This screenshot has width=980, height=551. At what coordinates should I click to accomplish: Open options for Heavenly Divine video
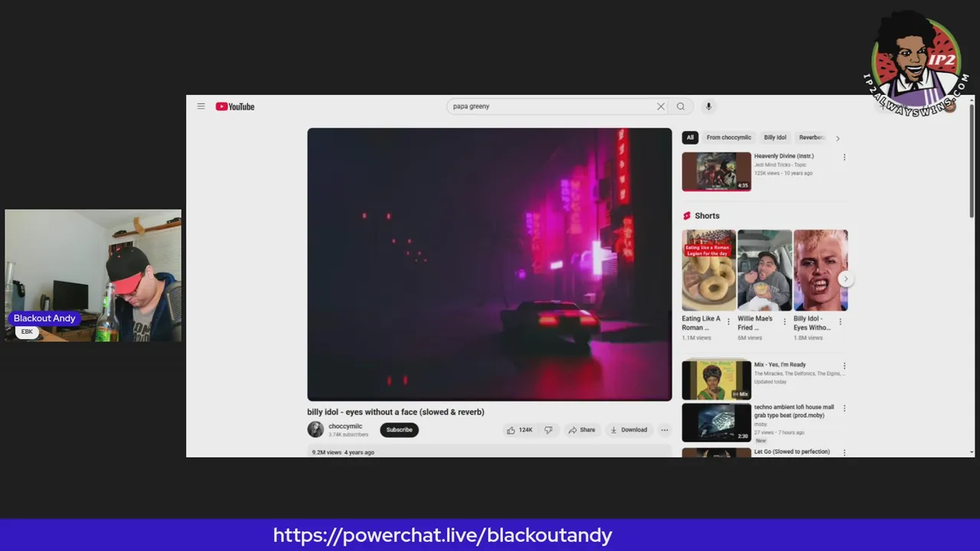[x=844, y=158]
